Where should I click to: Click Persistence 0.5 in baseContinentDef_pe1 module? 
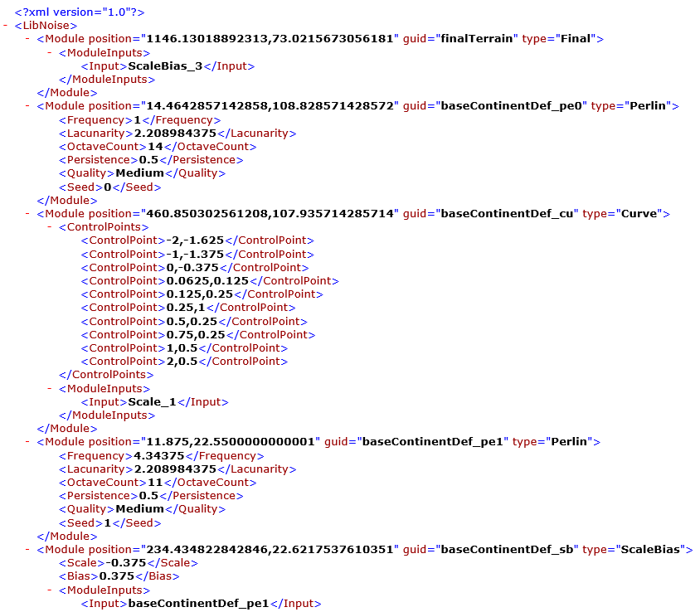[151, 496]
